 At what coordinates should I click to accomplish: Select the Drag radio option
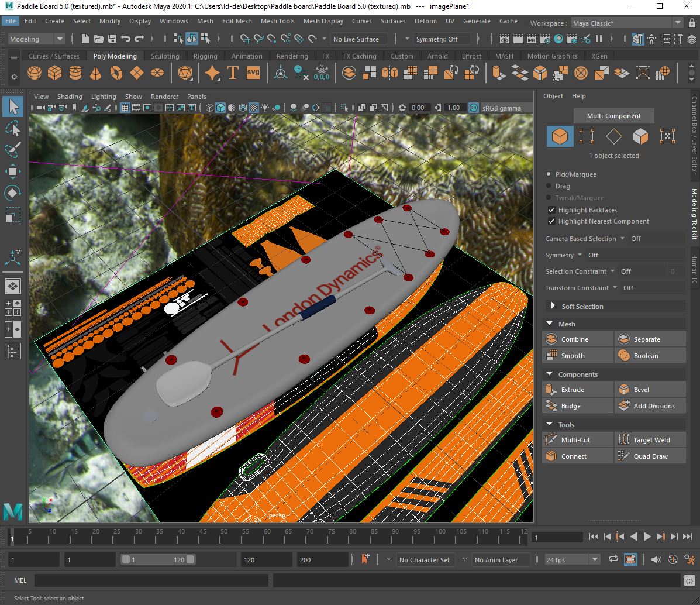pyautogui.click(x=548, y=186)
